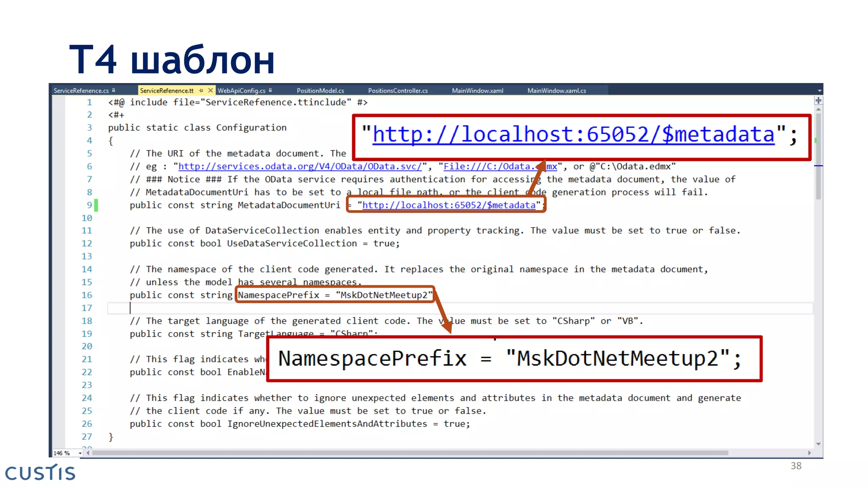Close the ServiceRefenence.tt tab
The image size is (868, 488).
[x=210, y=91]
